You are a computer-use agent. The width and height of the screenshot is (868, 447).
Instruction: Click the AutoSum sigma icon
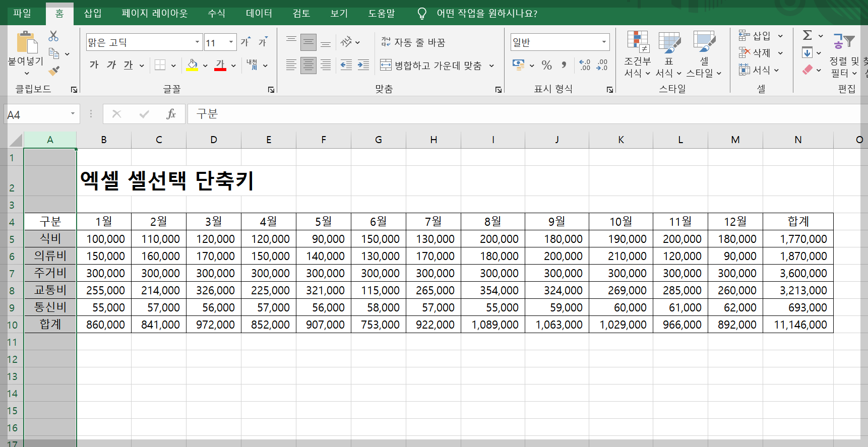(x=808, y=35)
